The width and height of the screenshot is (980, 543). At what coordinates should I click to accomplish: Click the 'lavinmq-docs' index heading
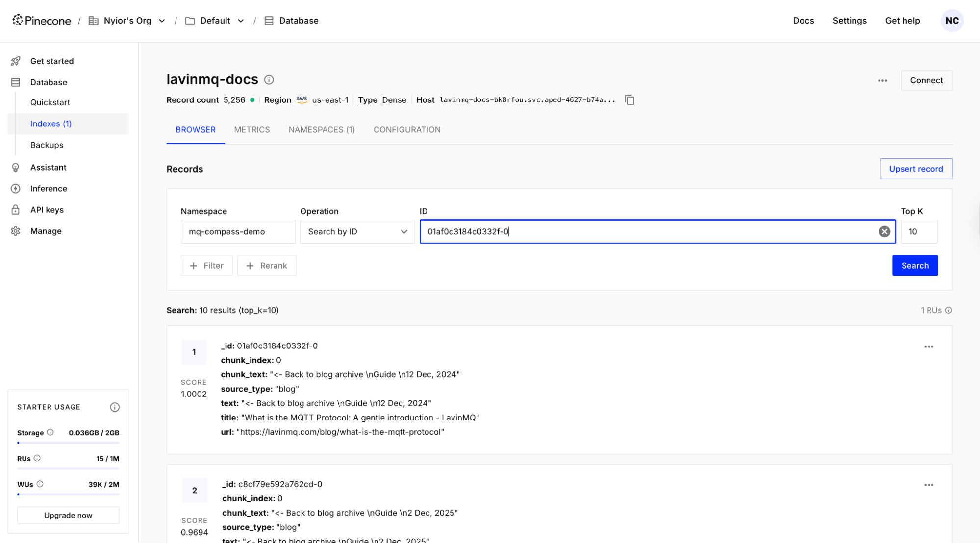click(x=212, y=79)
